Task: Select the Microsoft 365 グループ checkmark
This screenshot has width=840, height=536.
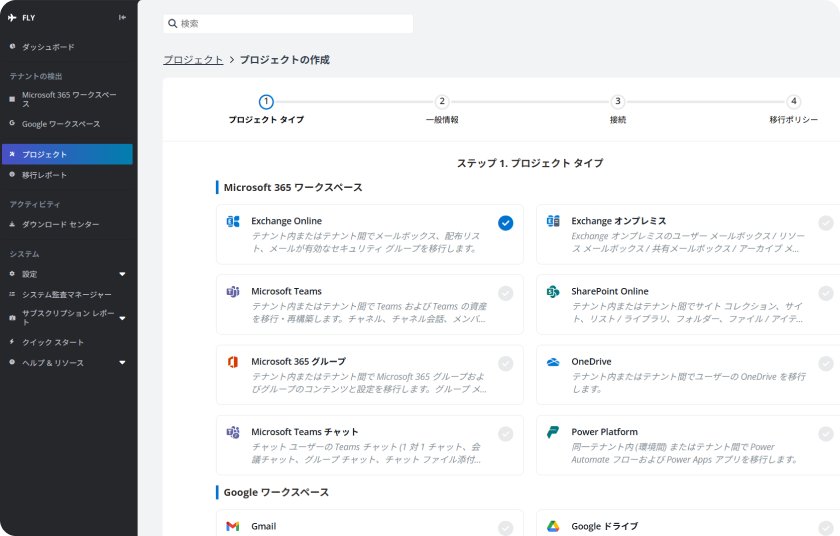Action: click(505, 364)
